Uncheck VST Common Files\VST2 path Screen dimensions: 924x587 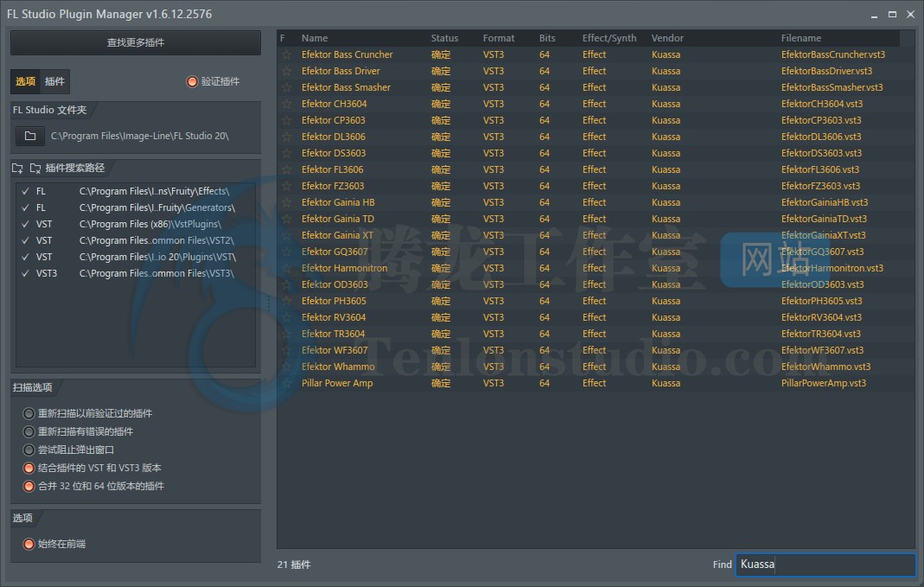[x=25, y=241]
